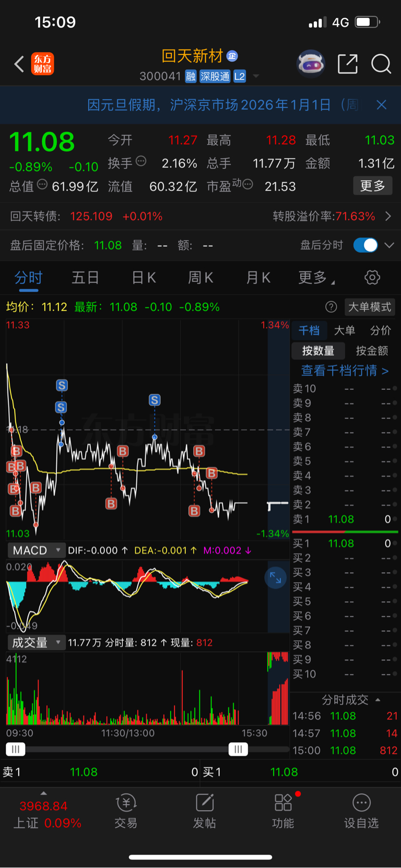The height and width of the screenshot is (868, 401).
Task: Open the 转股溢价率 chevron arrow
Action: click(x=388, y=216)
